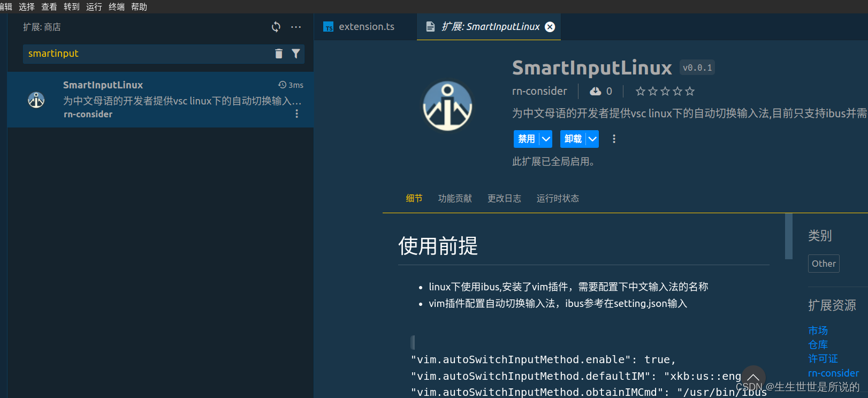This screenshot has width=868, height=398.
Task: Open the 帮助 menu
Action: tap(139, 6)
